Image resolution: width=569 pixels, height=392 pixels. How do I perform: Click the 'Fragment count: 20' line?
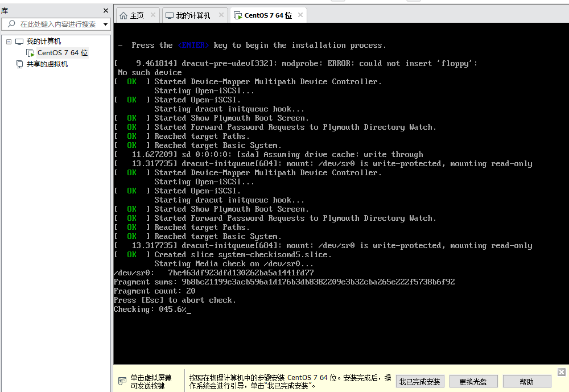click(155, 291)
